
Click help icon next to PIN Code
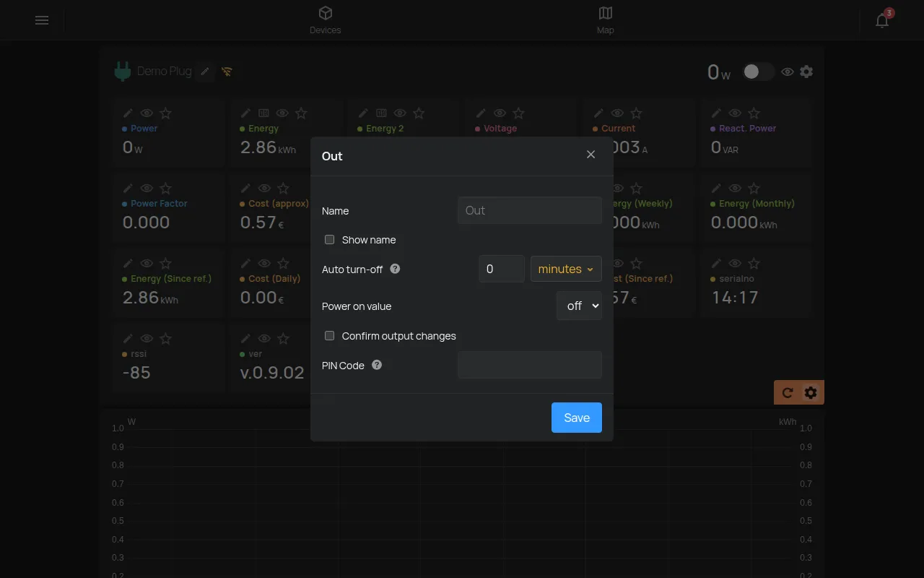click(x=377, y=365)
